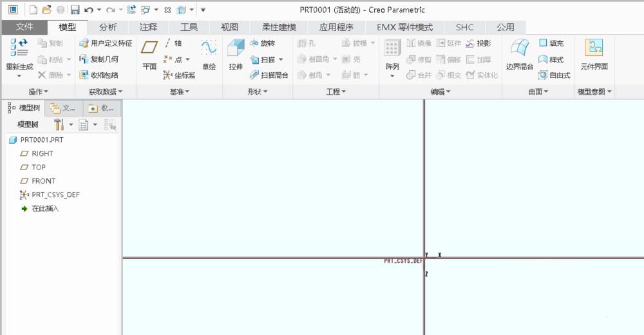Open the Component Interface (元件界面) tool

coord(594,54)
